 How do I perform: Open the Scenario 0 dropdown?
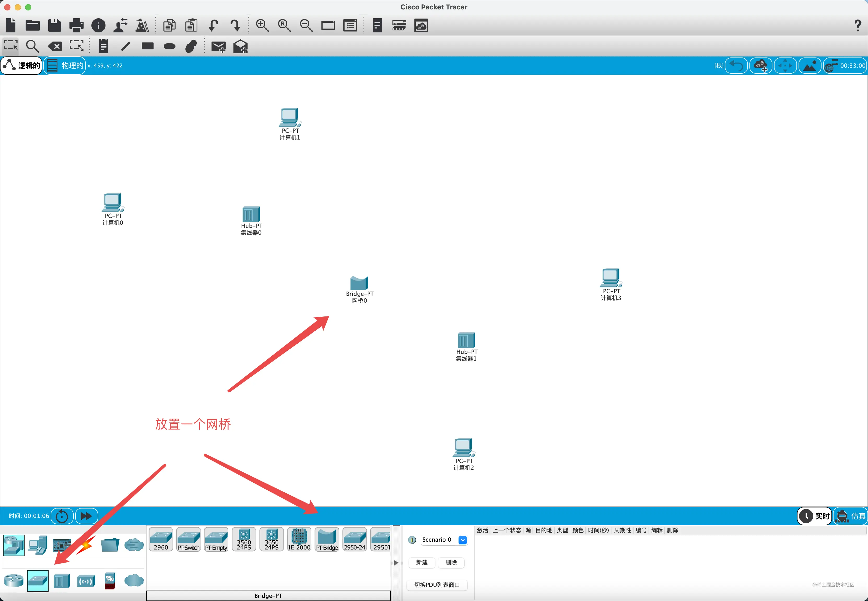pyautogui.click(x=444, y=540)
